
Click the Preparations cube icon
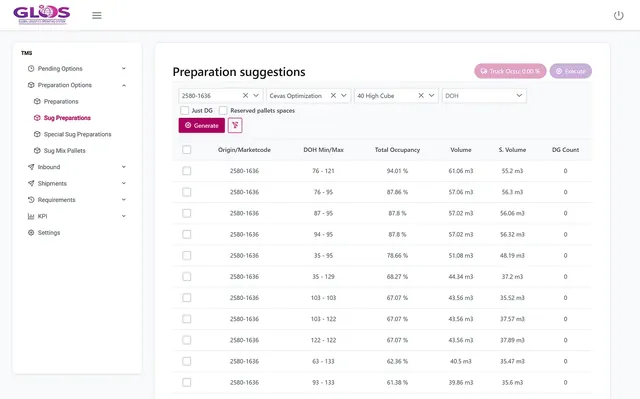pyautogui.click(x=37, y=101)
